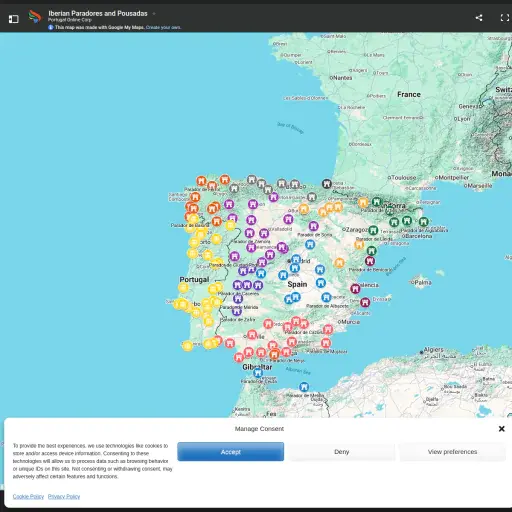
Task: Click the Gibraltar label on the map
Action: coord(257,367)
